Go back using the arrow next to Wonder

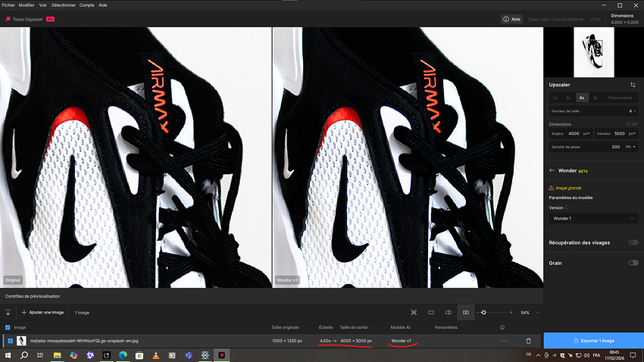[x=552, y=170]
